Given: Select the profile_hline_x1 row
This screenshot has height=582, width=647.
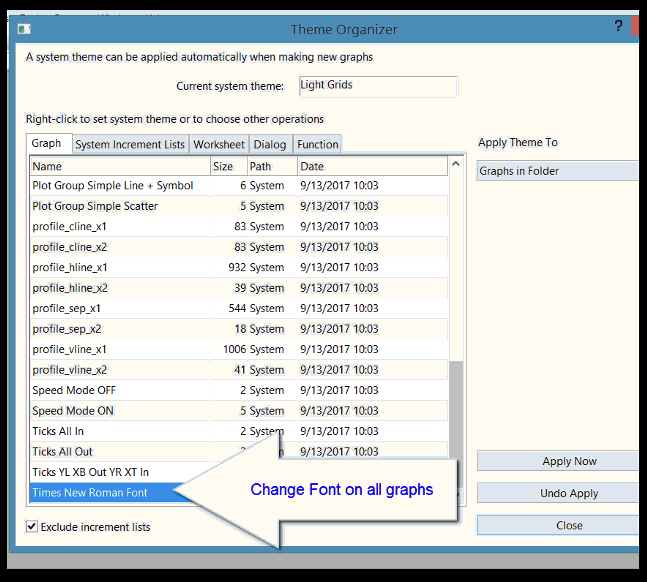Looking at the screenshot, I should coord(239,267).
